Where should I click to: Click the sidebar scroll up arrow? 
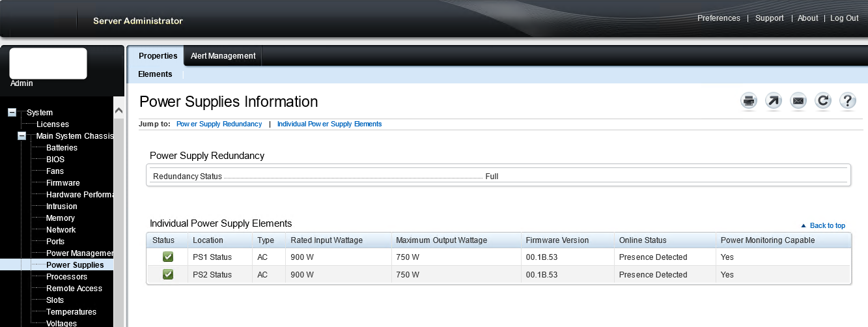[x=119, y=111]
